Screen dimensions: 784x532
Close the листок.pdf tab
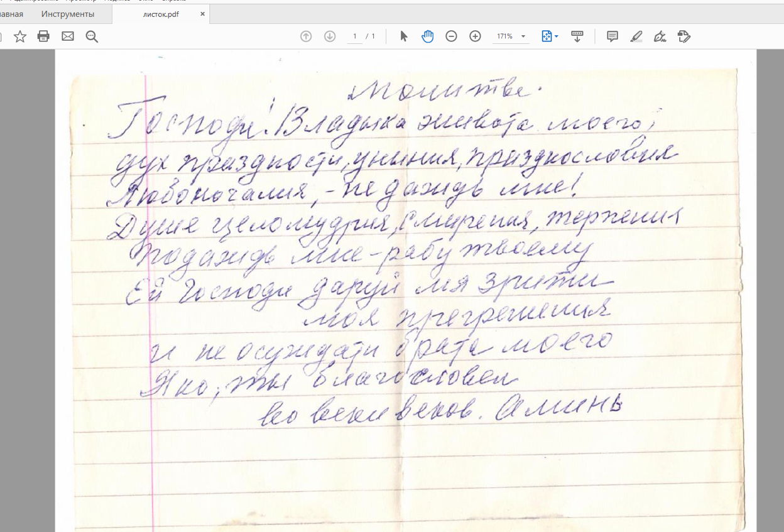202,13
